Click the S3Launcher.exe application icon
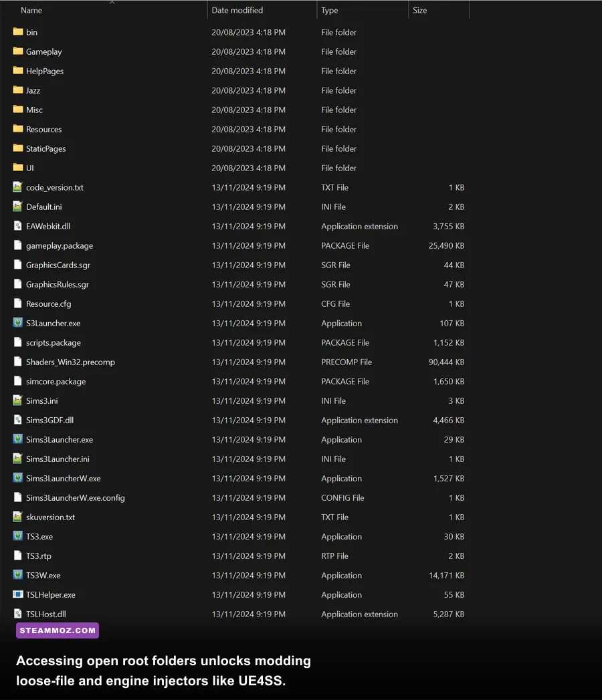 tap(17, 323)
